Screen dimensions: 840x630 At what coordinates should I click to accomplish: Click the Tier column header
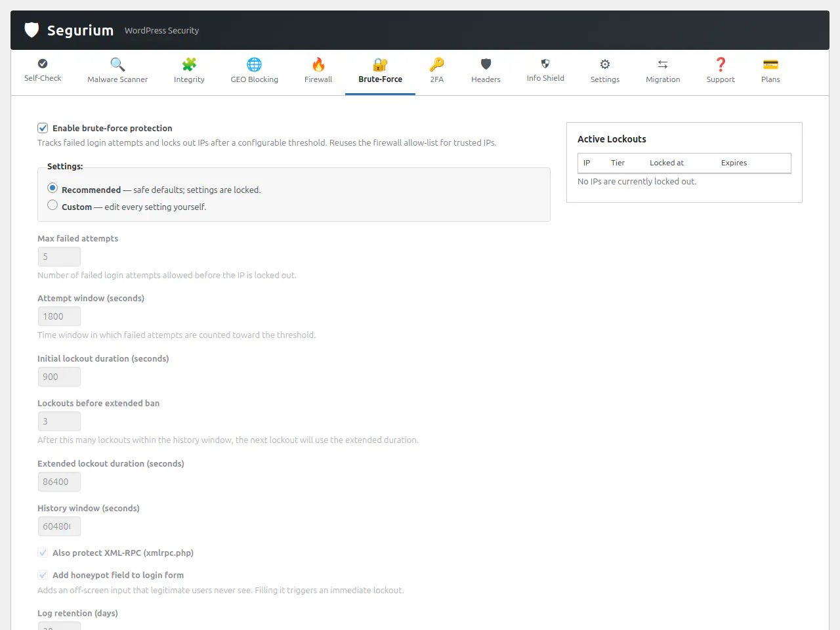(618, 163)
